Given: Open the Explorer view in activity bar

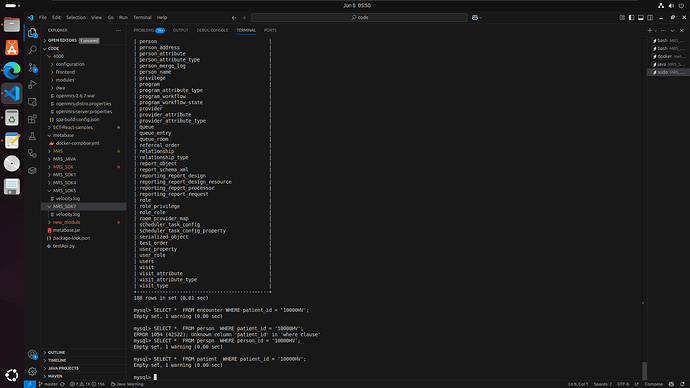Looking at the screenshot, I should click(32, 33).
